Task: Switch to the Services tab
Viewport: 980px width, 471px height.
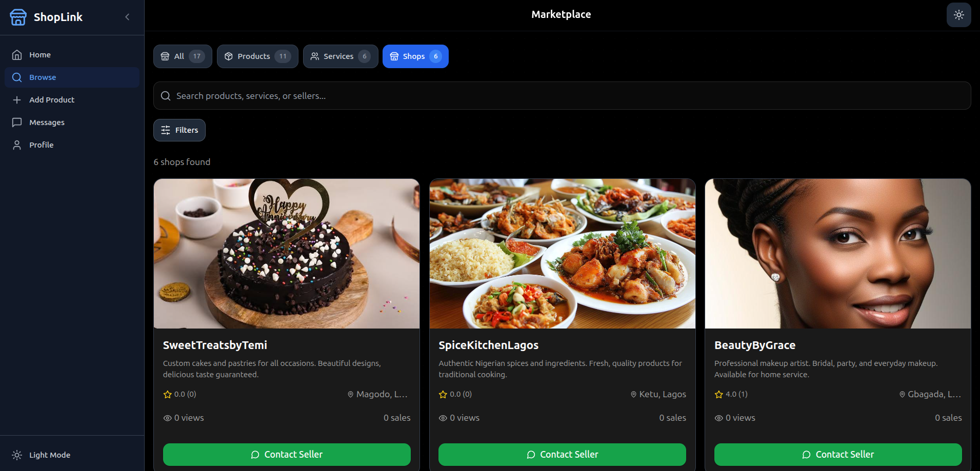Action: tap(341, 56)
